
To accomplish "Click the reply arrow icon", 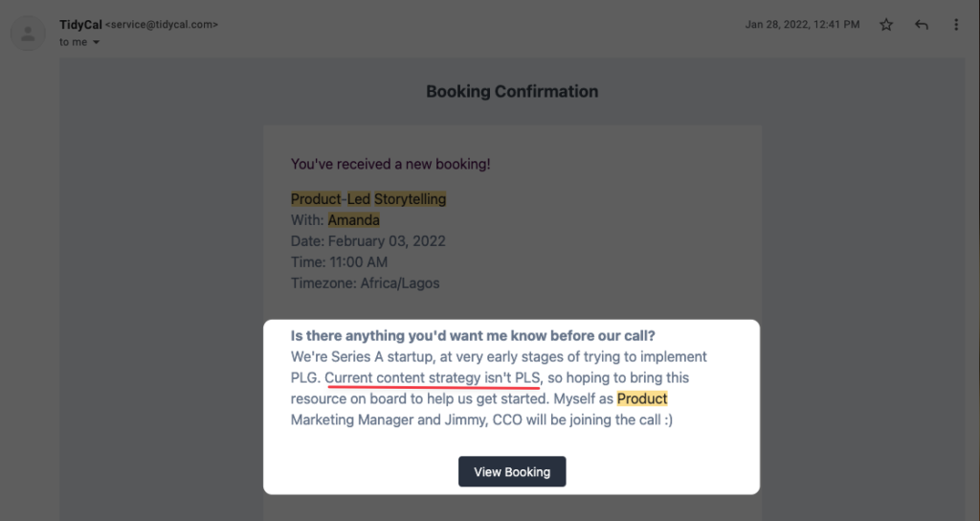I will (922, 25).
